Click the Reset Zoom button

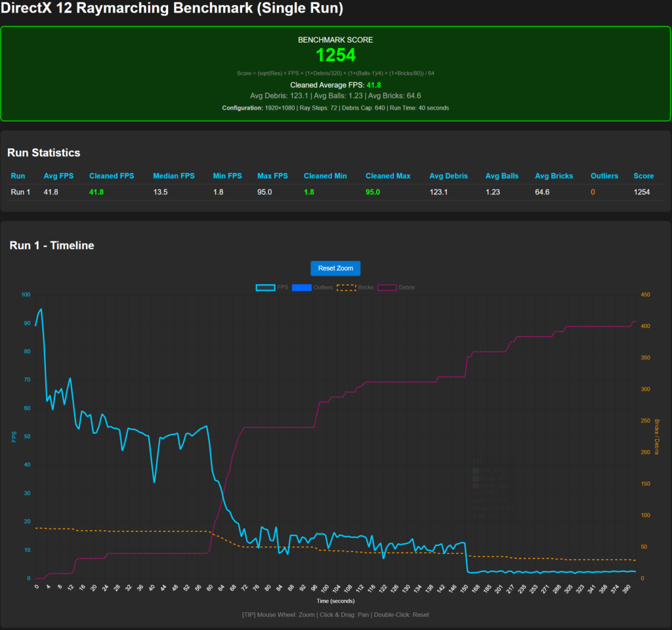click(335, 268)
